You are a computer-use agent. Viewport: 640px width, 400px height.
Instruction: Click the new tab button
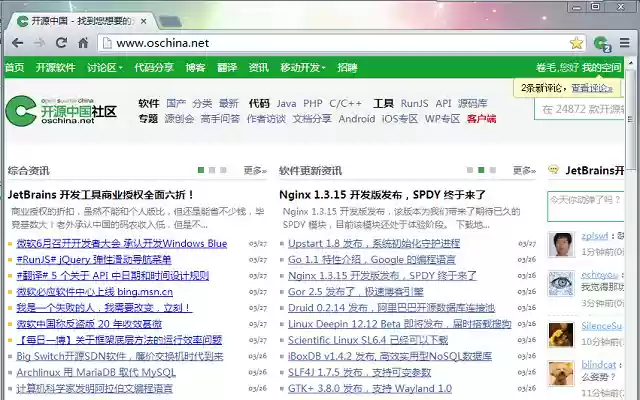[170, 21]
